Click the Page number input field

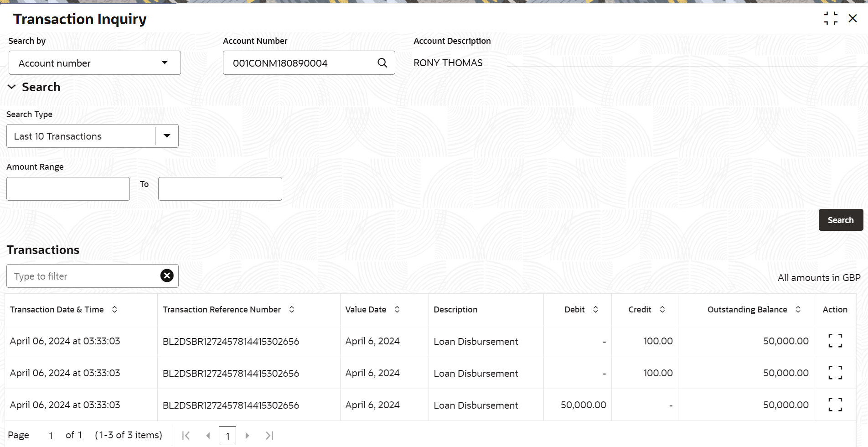pos(51,436)
